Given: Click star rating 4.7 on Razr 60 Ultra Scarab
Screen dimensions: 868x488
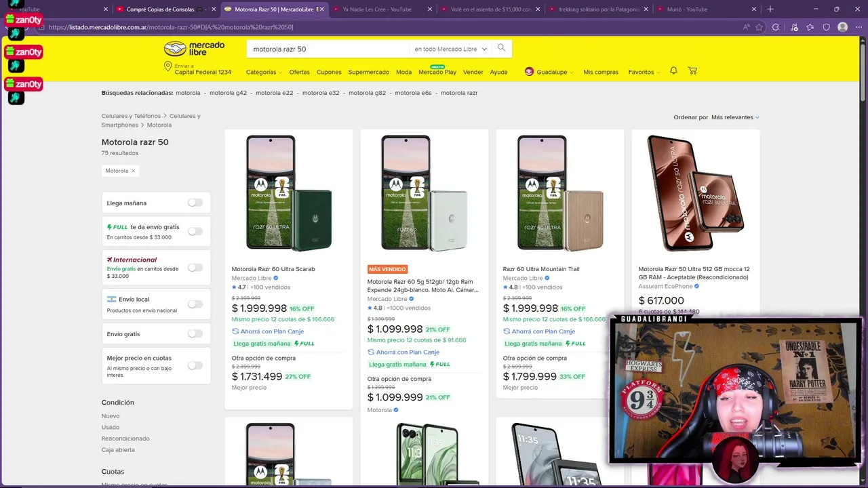Looking at the screenshot, I should coord(239,287).
